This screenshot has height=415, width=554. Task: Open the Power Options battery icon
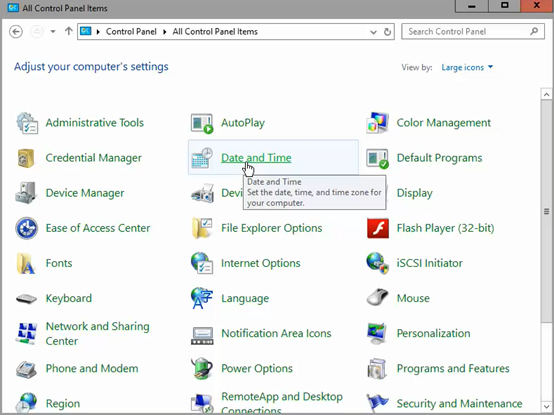[202, 368]
